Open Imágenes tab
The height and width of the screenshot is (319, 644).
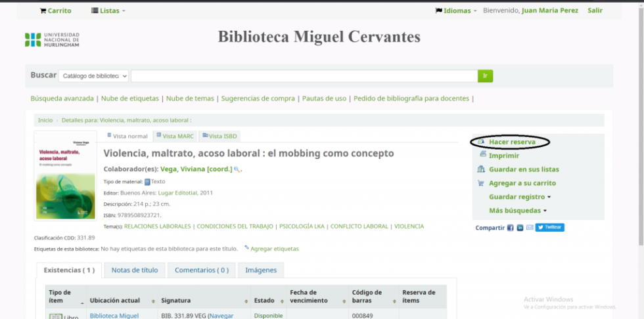pyautogui.click(x=261, y=270)
